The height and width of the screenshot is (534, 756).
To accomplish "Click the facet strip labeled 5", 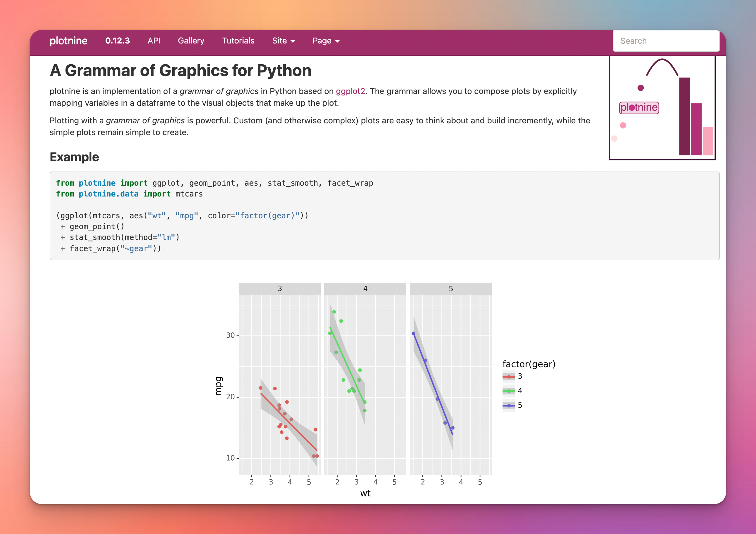I will tap(450, 288).
